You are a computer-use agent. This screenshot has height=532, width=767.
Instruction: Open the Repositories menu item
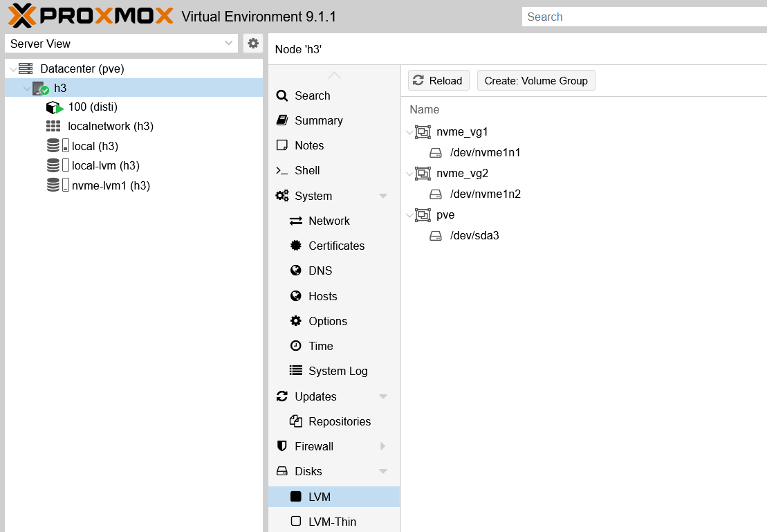point(334,421)
